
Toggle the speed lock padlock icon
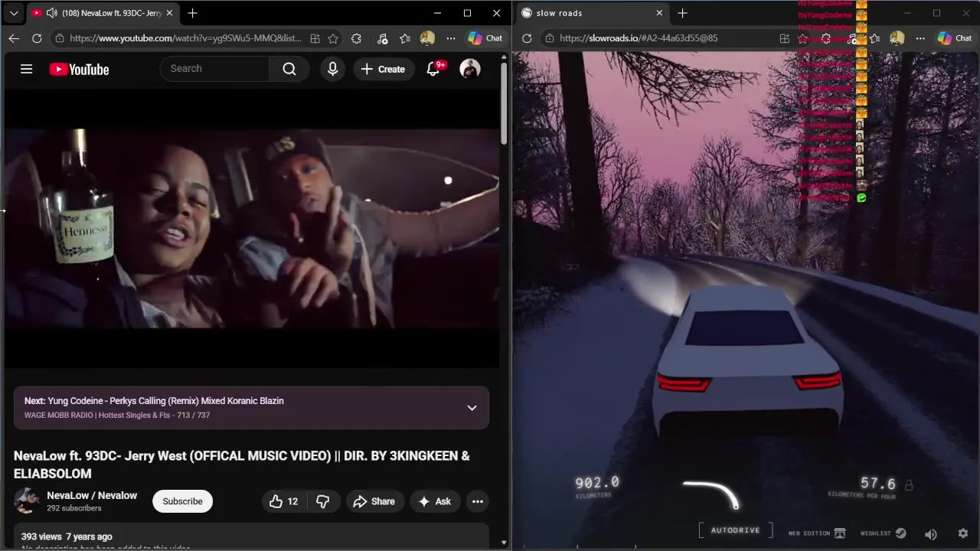pos(909,485)
